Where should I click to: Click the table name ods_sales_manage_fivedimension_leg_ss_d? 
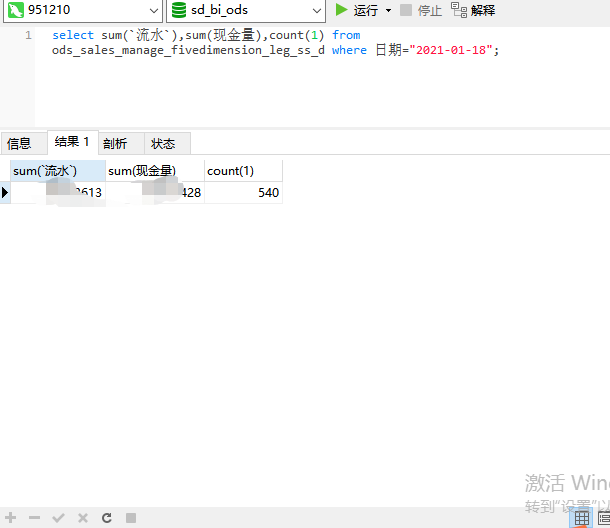pyautogui.click(x=188, y=50)
